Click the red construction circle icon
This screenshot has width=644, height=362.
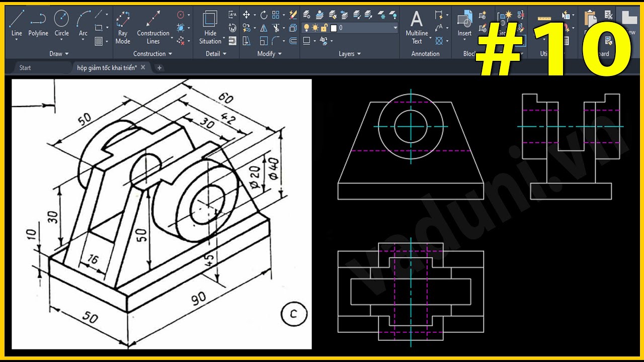pyautogui.click(x=181, y=15)
